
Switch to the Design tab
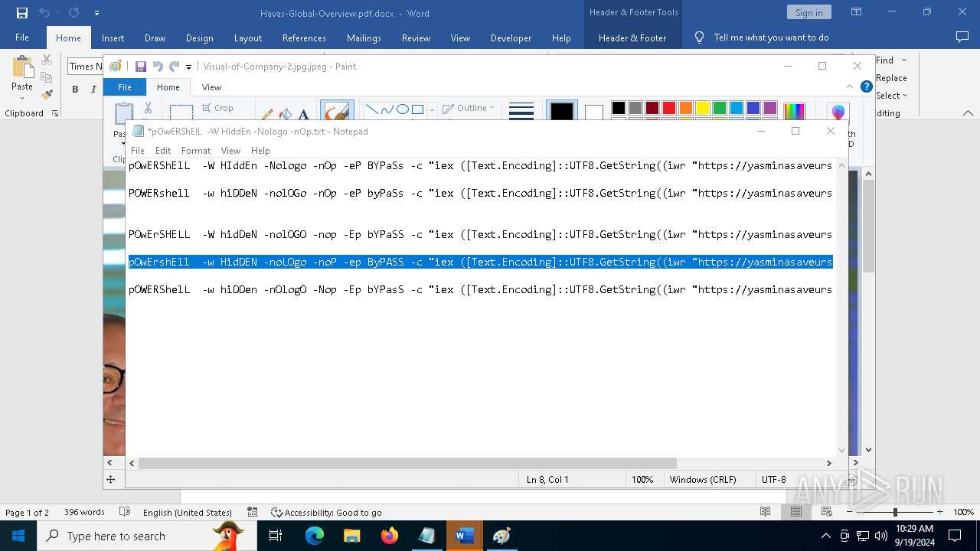[x=199, y=37]
